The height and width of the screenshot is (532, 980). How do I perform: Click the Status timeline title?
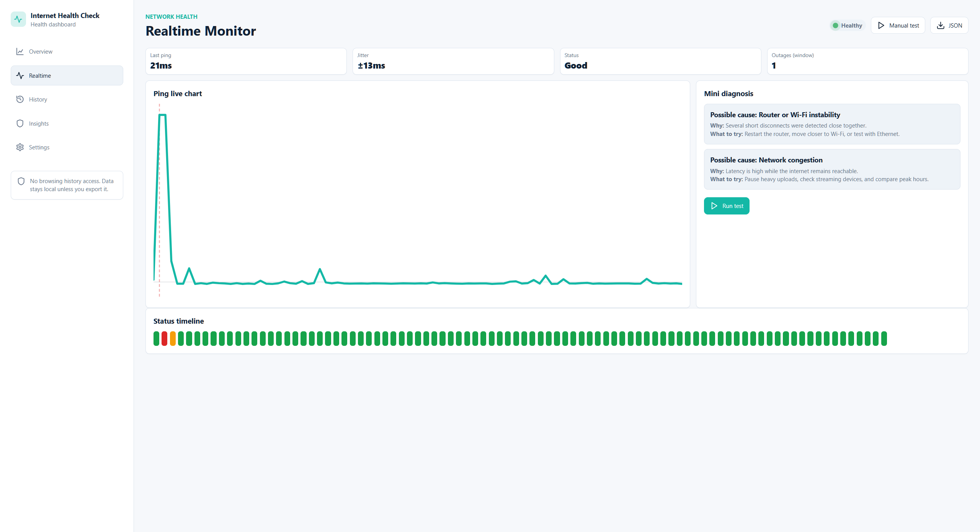coord(178,321)
